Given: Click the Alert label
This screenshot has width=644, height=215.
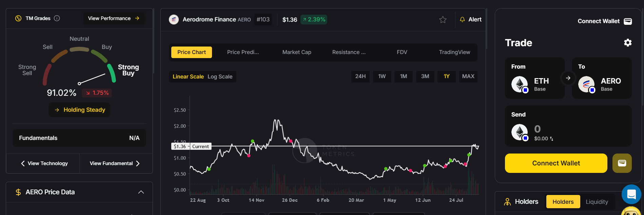Looking at the screenshot, I should pyautogui.click(x=475, y=19).
